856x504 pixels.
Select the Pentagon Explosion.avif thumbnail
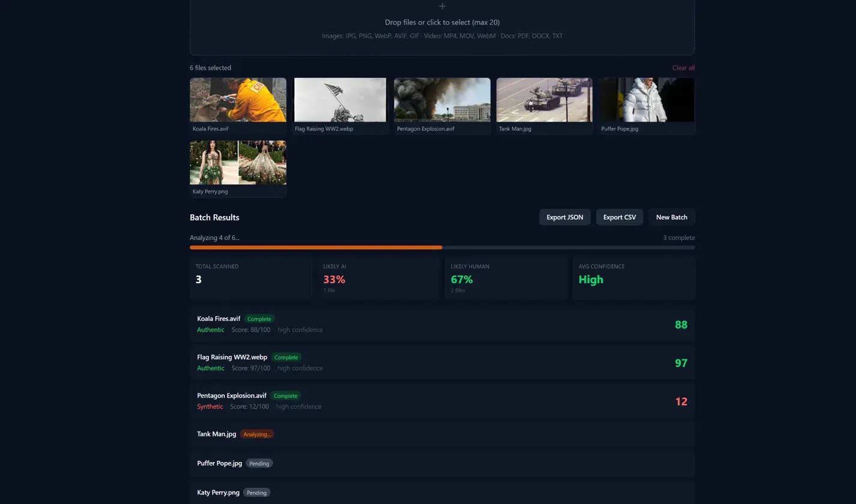coord(442,106)
